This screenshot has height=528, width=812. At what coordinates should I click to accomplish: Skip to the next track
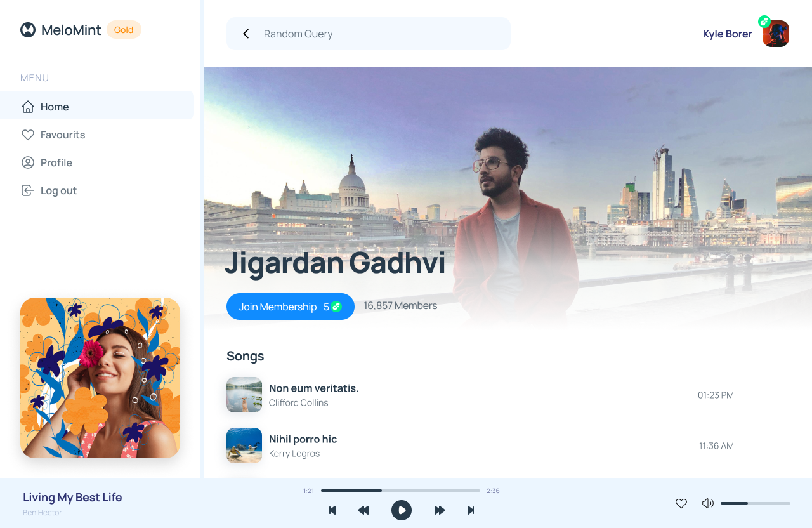tap(471, 510)
